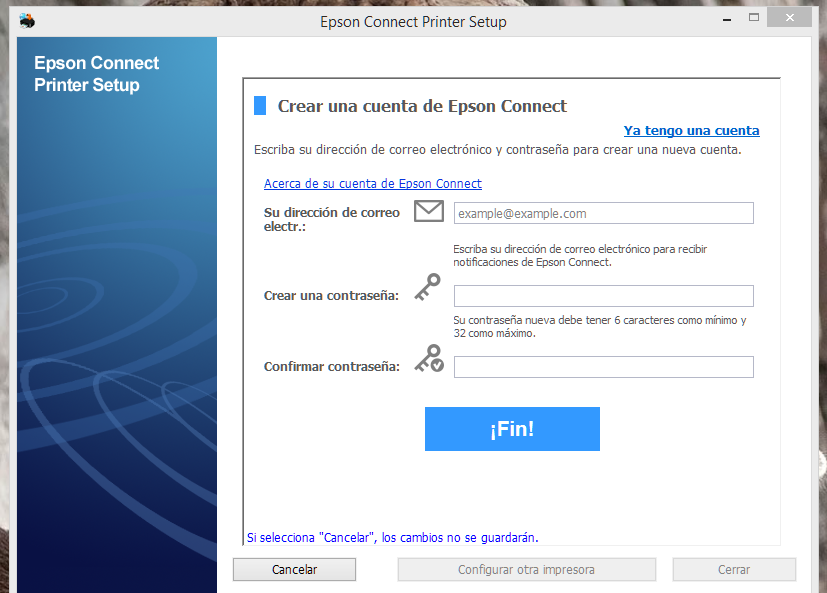The height and width of the screenshot is (593, 827).
Task: Click the window title bar text
Action: click(414, 22)
